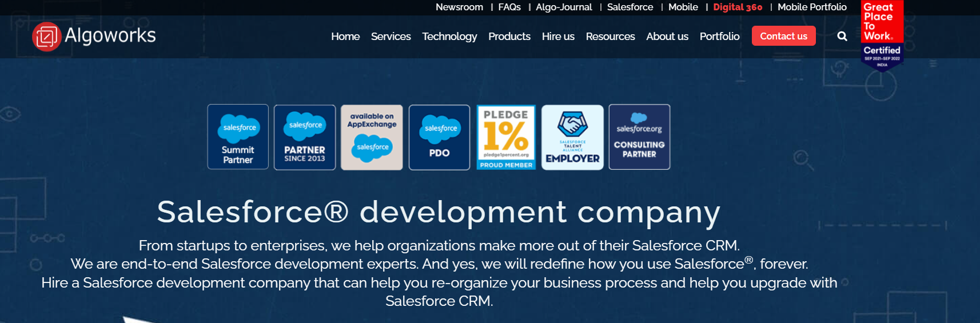
Task: Click the line "We are end-to-end Salesforce development experts"
Action: 439,264
